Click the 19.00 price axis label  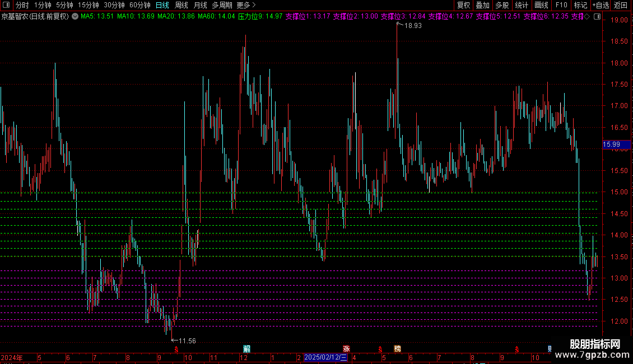pyautogui.click(x=619, y=20)
